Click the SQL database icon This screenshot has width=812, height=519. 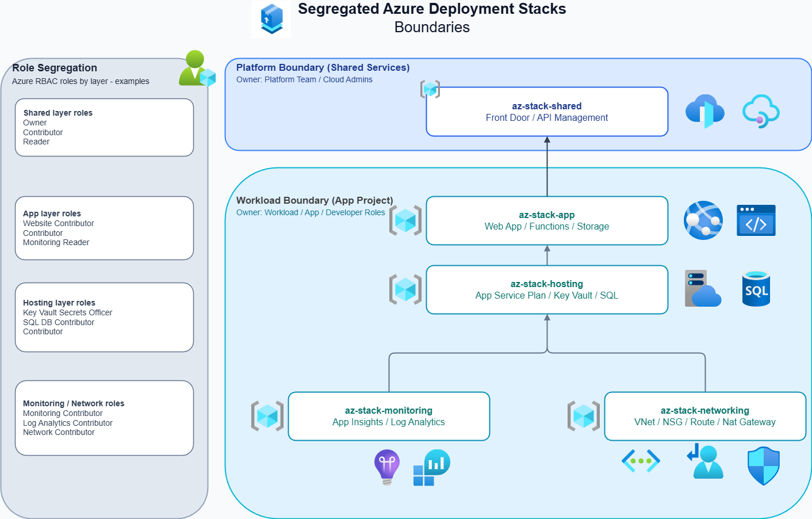pos(756,289)
